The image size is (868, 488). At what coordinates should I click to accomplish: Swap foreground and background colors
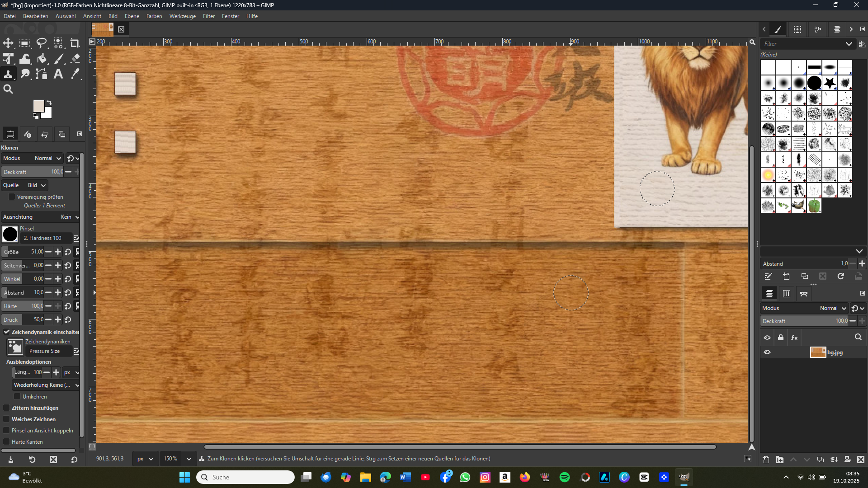pos(49,103)
